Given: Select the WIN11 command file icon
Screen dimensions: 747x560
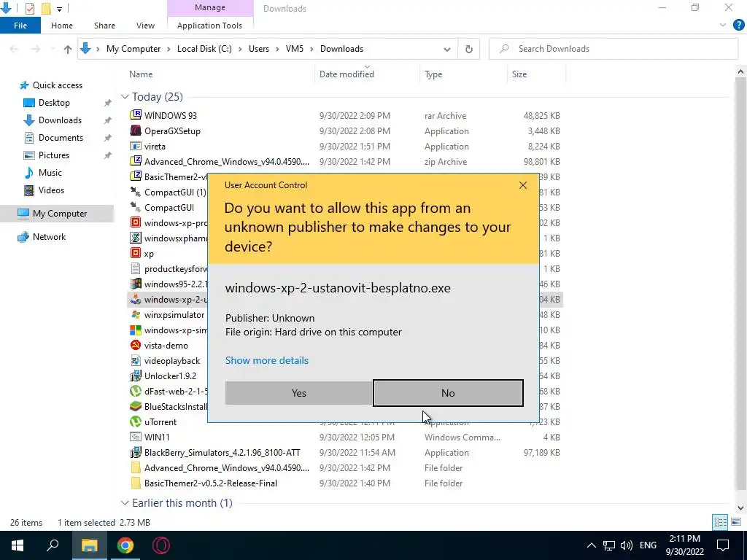Looking at the screenshot, I should tap(136, 437).
